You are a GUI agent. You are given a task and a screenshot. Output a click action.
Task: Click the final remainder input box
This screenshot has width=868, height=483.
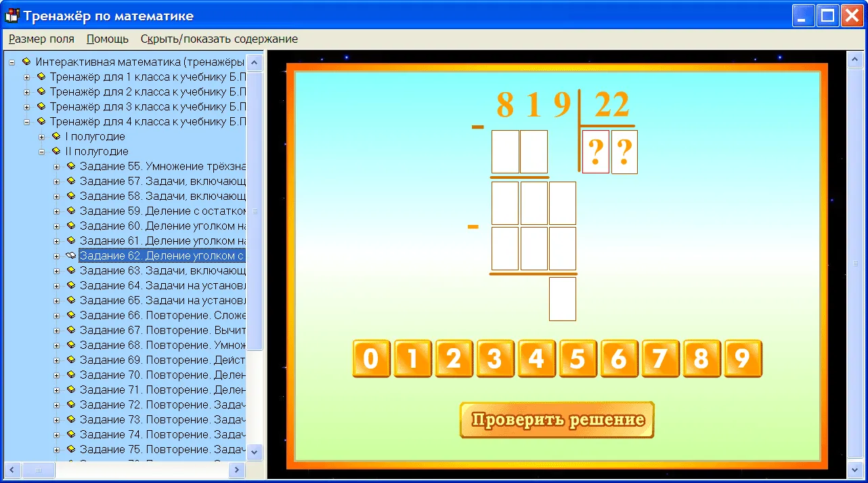563,299
